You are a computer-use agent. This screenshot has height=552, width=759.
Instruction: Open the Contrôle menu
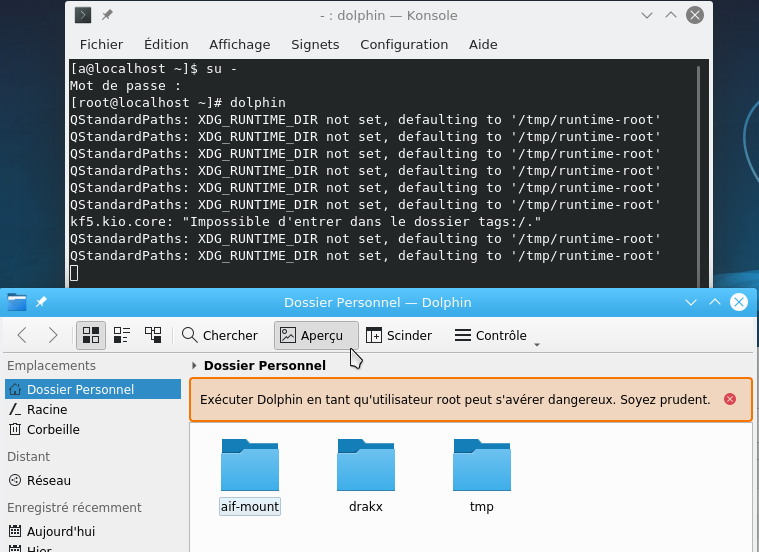click(491, 335)
